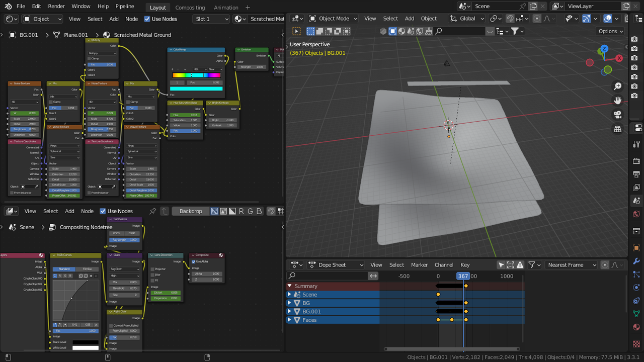Open the Render menu

point(56,7)
